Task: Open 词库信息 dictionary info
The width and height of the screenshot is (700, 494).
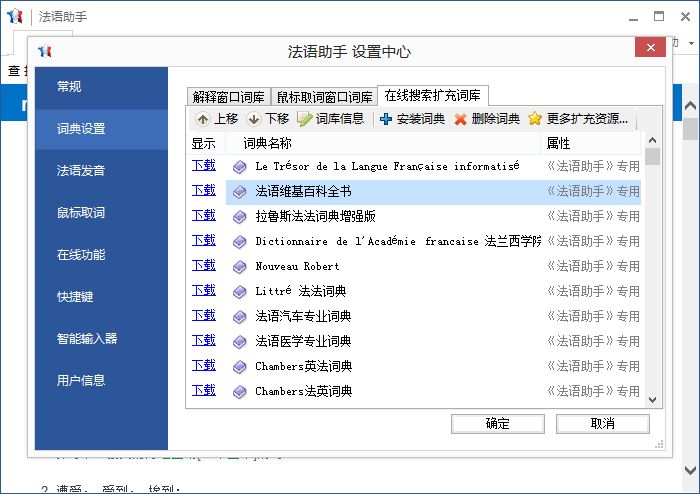Action: point(330,119)
